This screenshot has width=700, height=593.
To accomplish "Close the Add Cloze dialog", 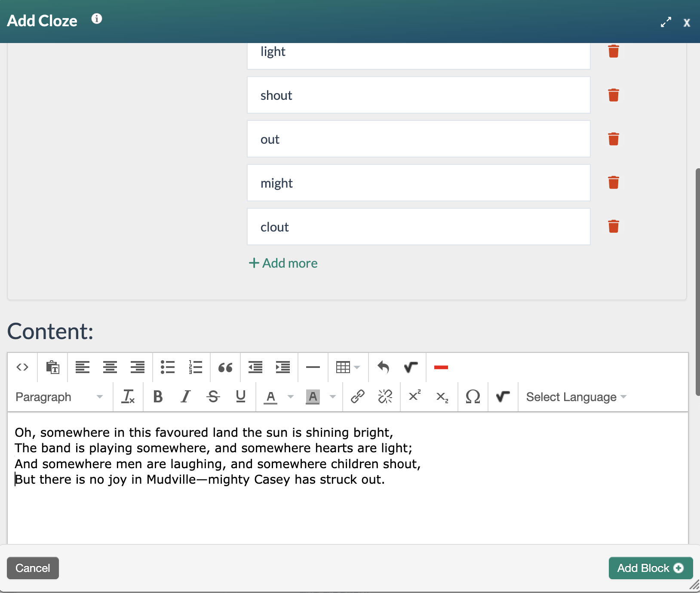I will point(687,22).
